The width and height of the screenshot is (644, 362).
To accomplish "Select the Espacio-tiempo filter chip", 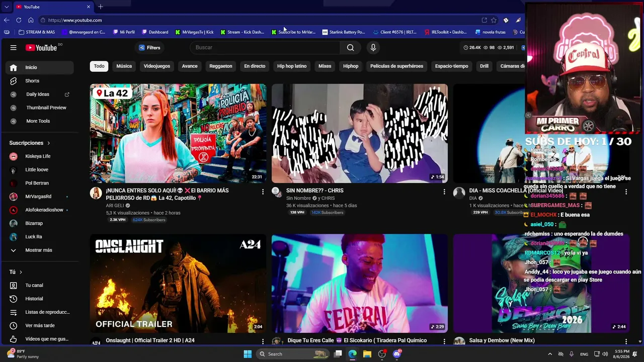I will point(452,66).
